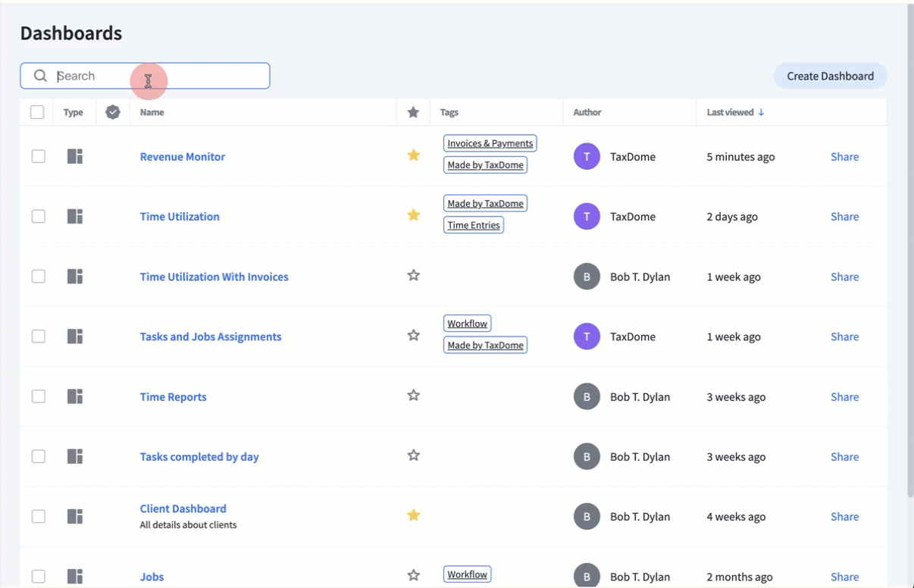The image size is (914, 588).
Task: Click star icon for Tasks completed by day
Action: tap(413, 455)
